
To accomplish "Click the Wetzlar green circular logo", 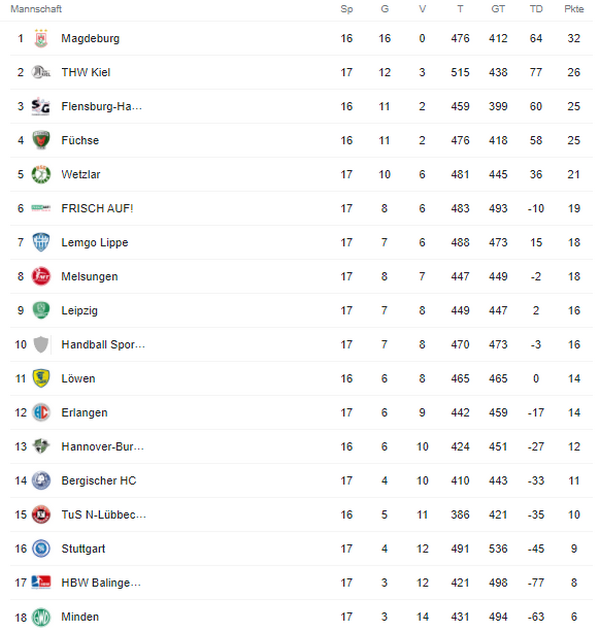I will coord(41,175).
